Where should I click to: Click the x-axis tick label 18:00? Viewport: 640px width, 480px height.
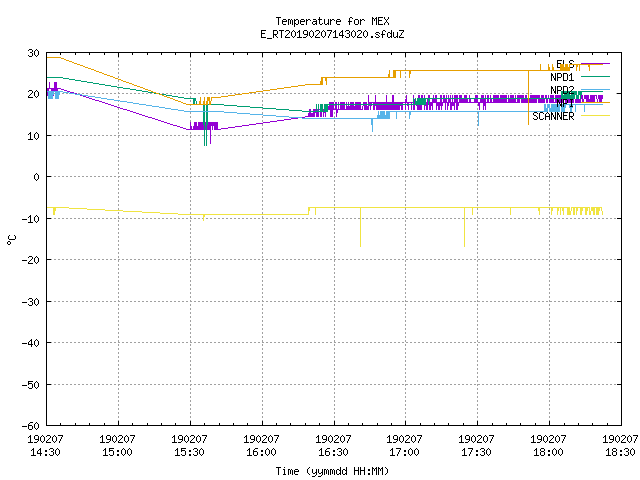[x=548, y=452]
